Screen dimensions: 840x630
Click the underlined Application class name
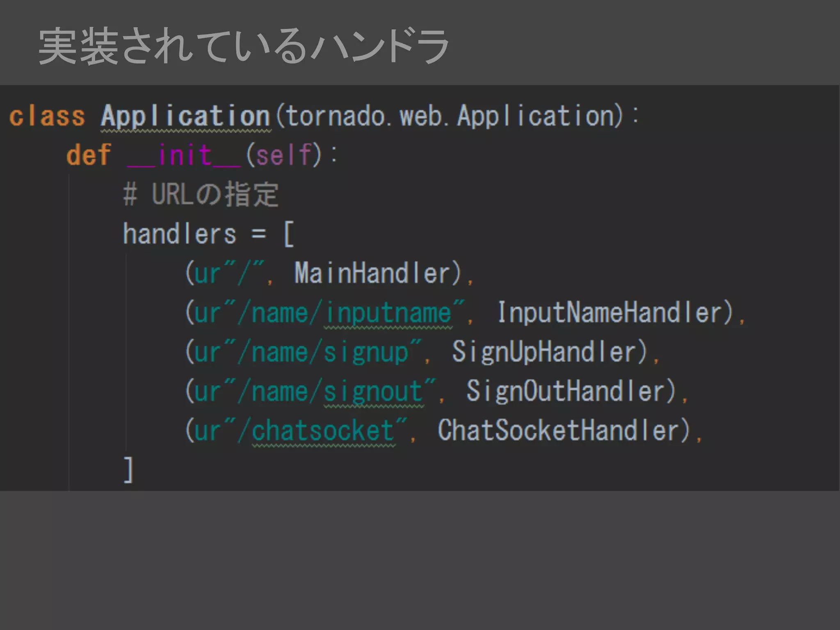(185, 116)
